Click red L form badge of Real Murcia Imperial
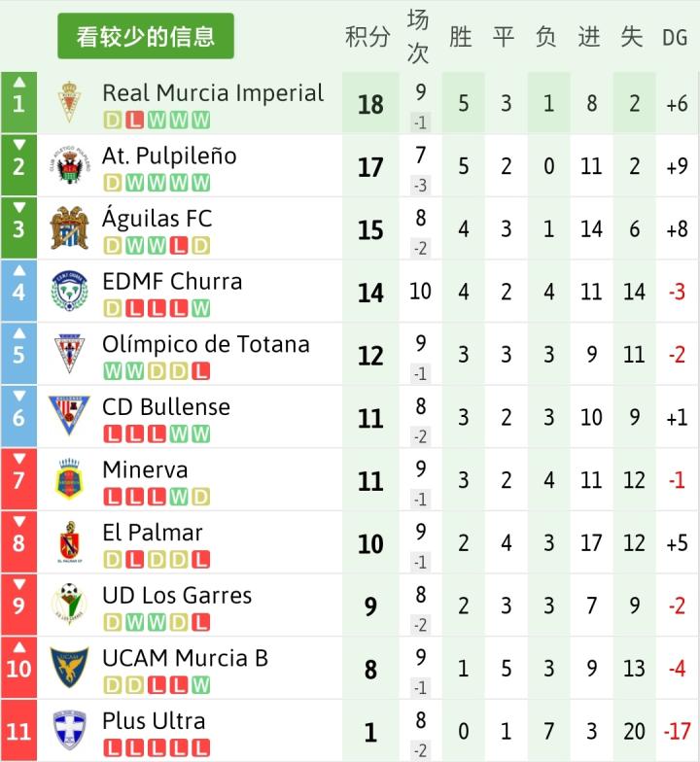 (x=134, y=121)
